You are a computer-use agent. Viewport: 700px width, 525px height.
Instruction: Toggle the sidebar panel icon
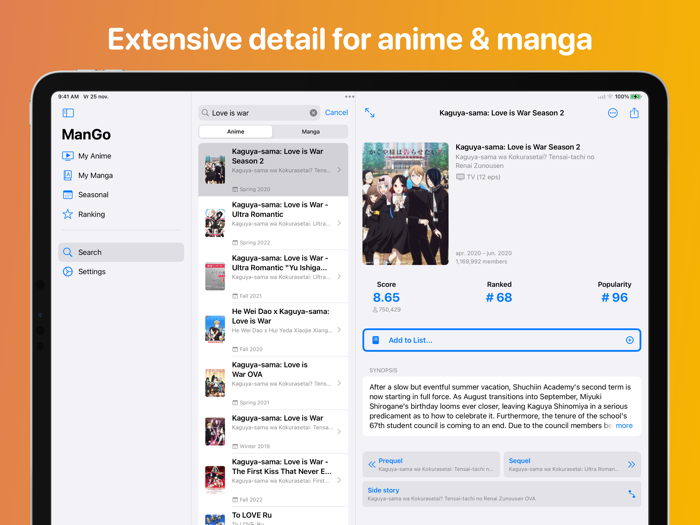[68, 113]
